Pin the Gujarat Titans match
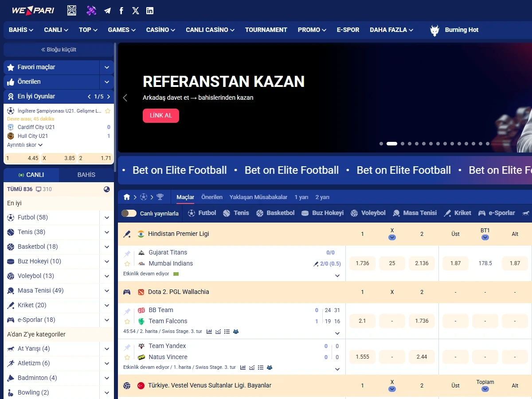The image size is (532, 399). [127, 254]
